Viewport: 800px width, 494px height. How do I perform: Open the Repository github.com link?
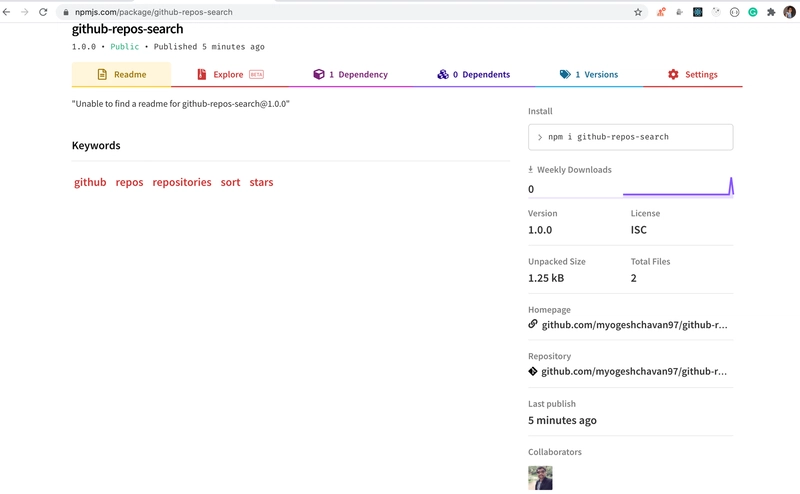(x=634, y=372)
